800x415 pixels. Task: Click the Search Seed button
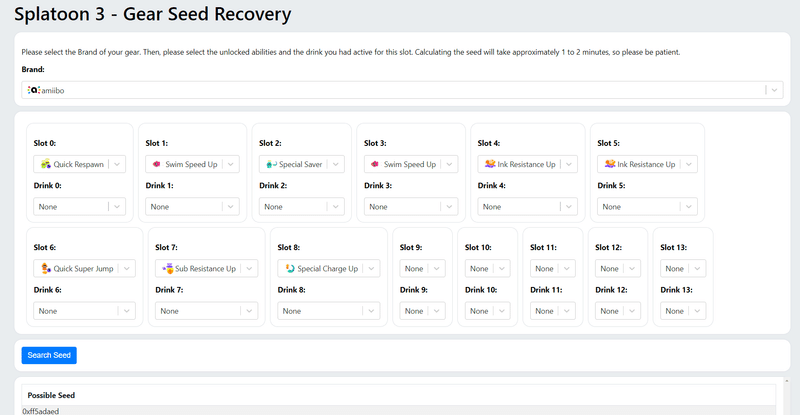(49, 355)
